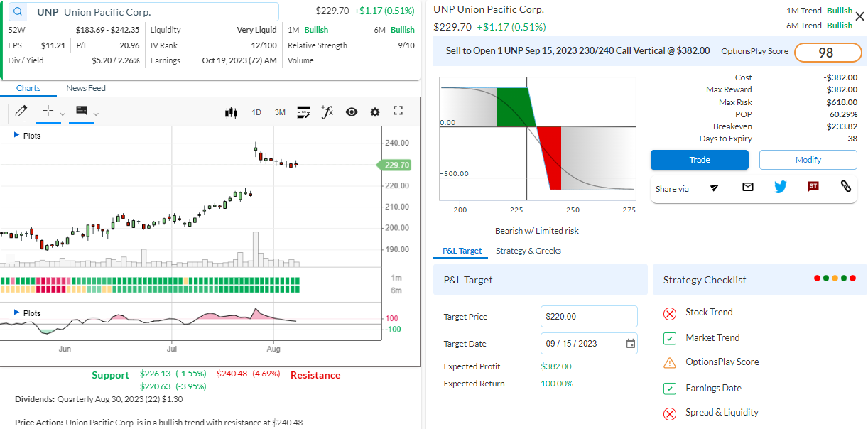The width and height of the screenshot is (868, 429).
Task: Click the 1m trend color bar
Action: (151, 281)
